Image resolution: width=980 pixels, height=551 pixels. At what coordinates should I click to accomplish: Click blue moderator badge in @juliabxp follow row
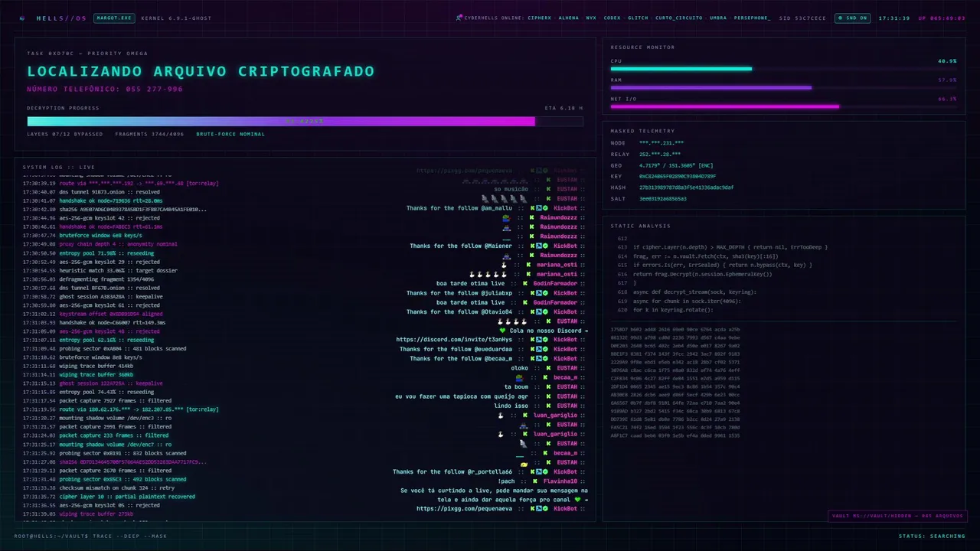tap(539, 293)
